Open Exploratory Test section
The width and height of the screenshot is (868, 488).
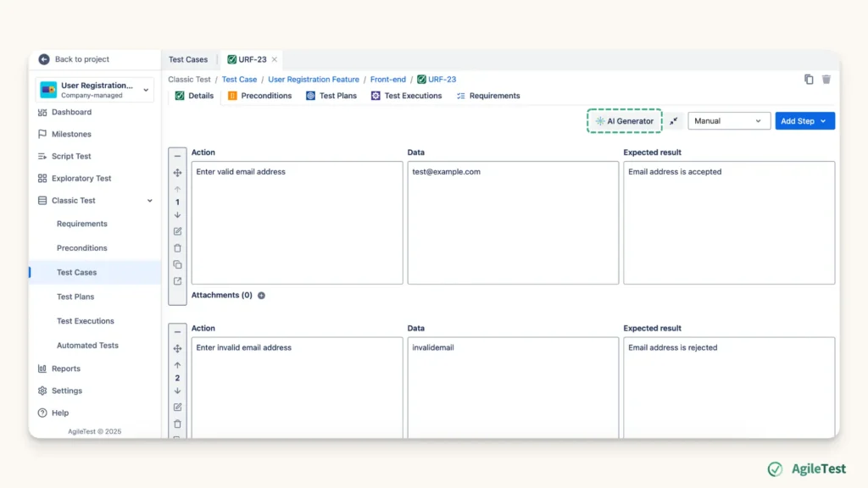click(81, 178)
